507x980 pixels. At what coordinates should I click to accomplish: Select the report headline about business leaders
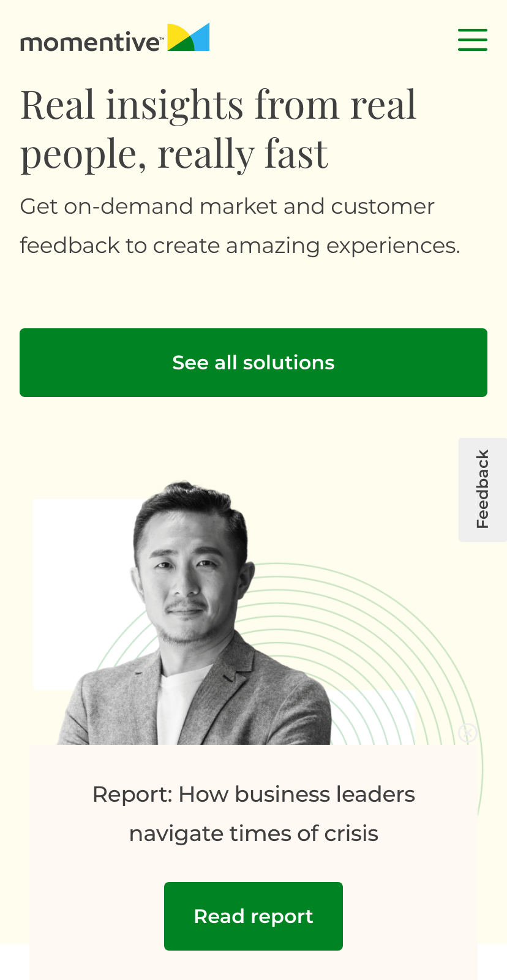tap(254, 814)
